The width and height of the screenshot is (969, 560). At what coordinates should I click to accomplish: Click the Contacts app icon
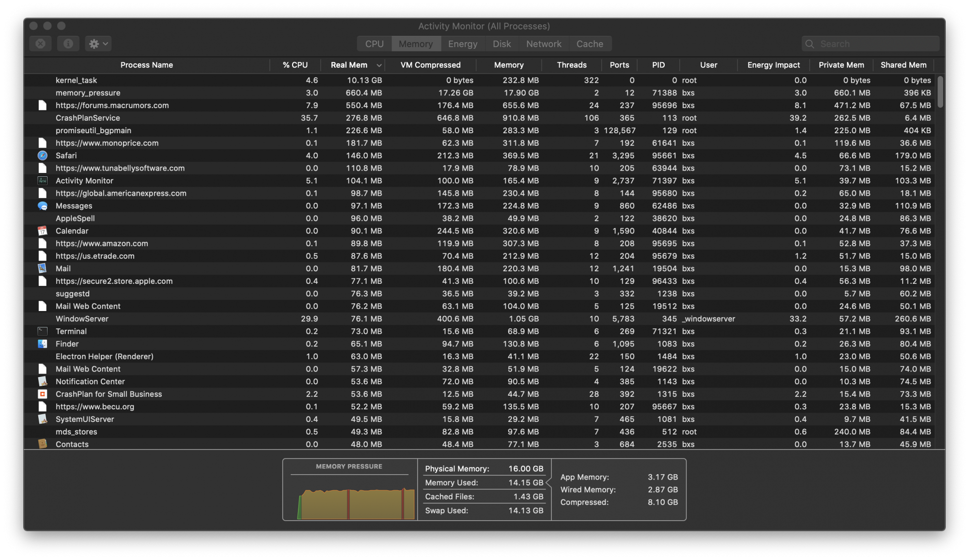(x=43, y=444)
